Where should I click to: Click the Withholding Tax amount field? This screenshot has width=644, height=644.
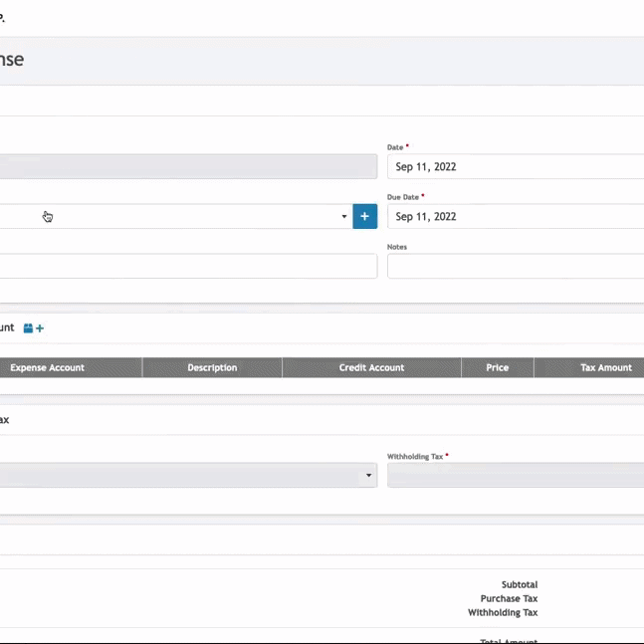pos(515,476)
